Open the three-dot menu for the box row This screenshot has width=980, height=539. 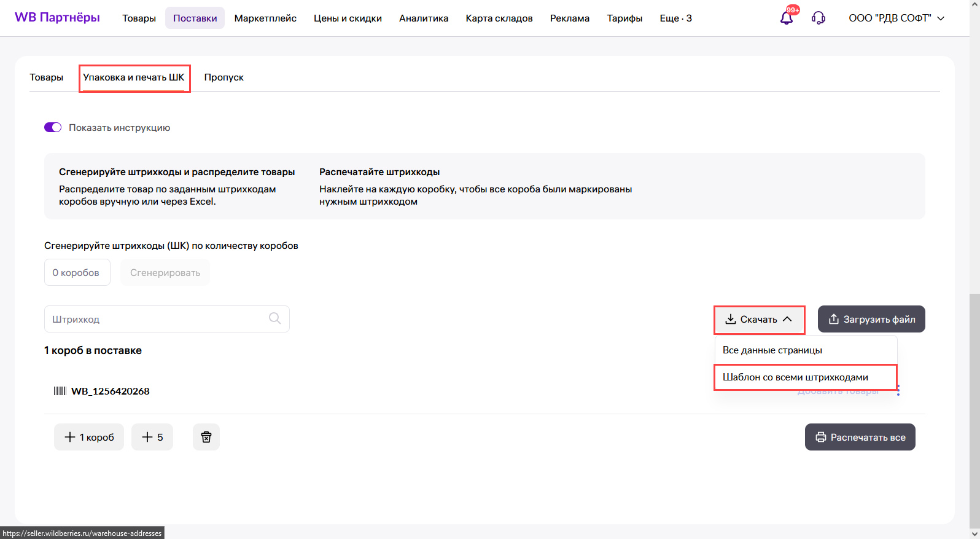[x=898, y=390]
